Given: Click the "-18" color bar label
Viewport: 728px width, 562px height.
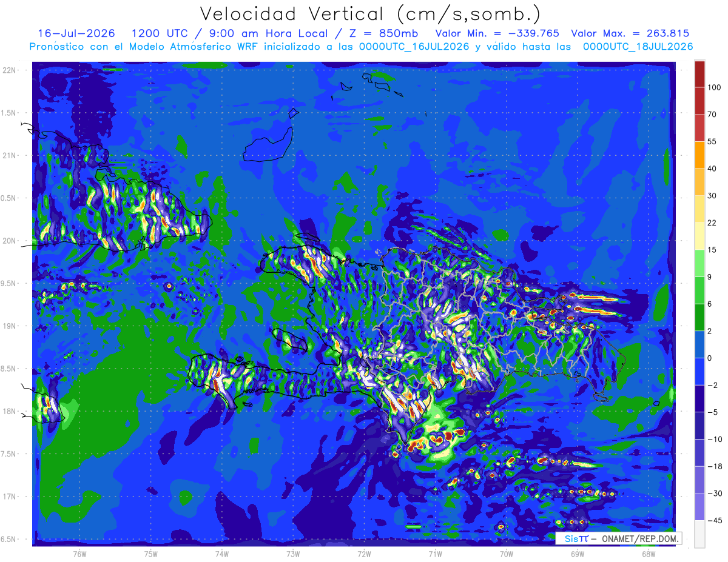Looking at the screenshot, I should 714,466.
